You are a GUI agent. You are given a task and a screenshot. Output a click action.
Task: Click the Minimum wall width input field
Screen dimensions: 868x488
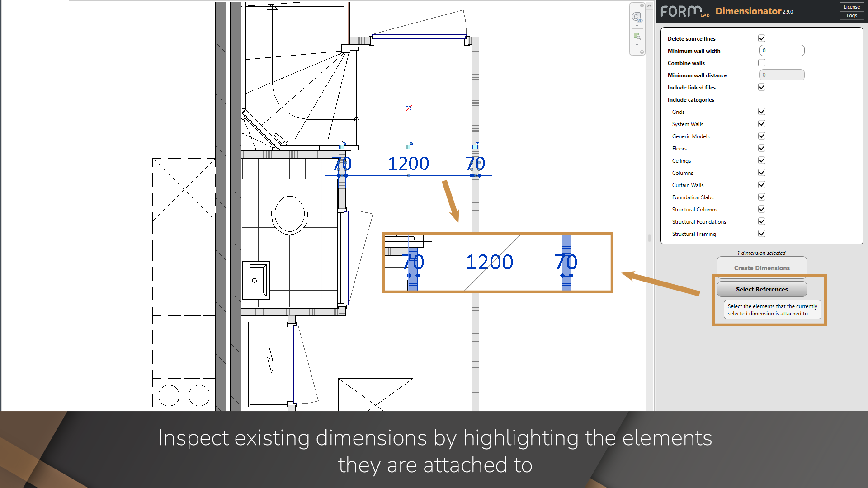tap(781, 50)
